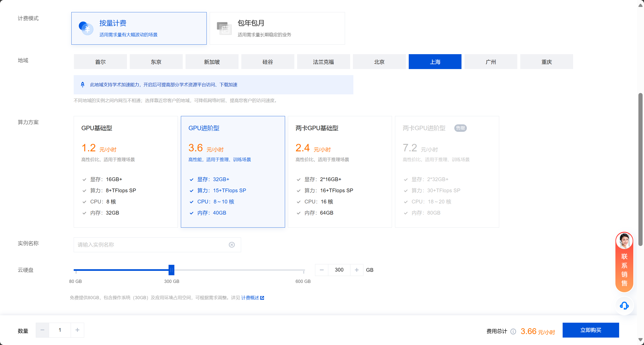Click the scroll down arrow on scrollbar
Screen dimensions: 644x345
pos(640,339)
